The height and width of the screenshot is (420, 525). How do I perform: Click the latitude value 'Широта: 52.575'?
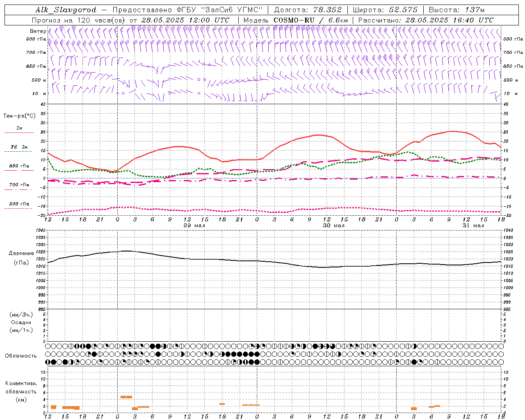385,10
